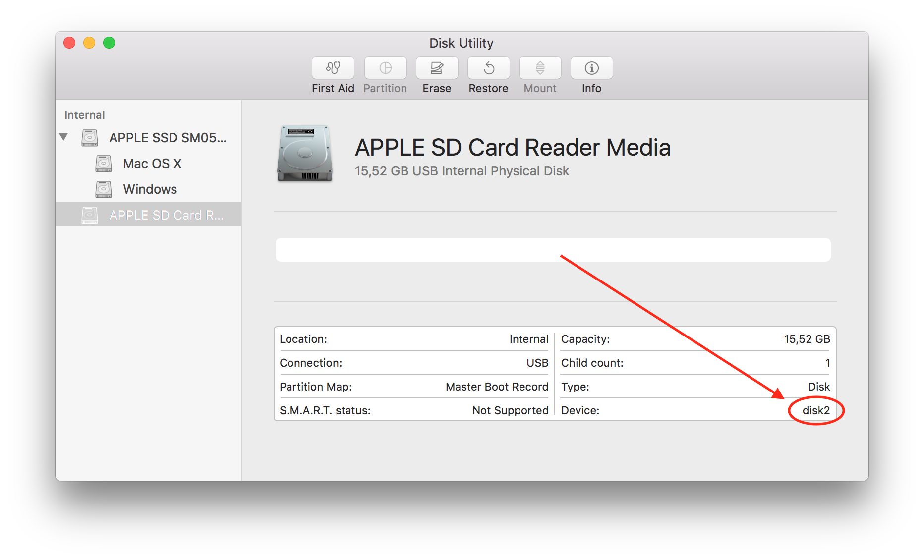This screenshot has width=924, height=560.
Task: Open the Info toolbar button
Action: (592, 68)
